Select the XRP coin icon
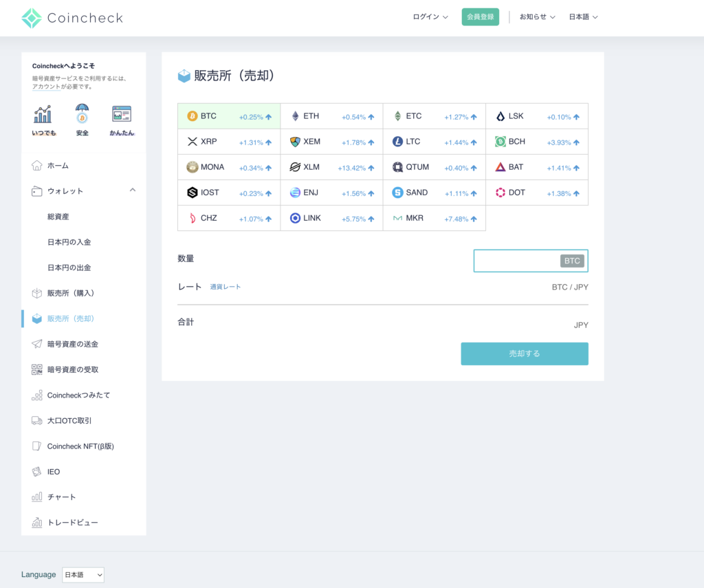The width and height of the screenshot is (704, 588). [x=192, y=142]
